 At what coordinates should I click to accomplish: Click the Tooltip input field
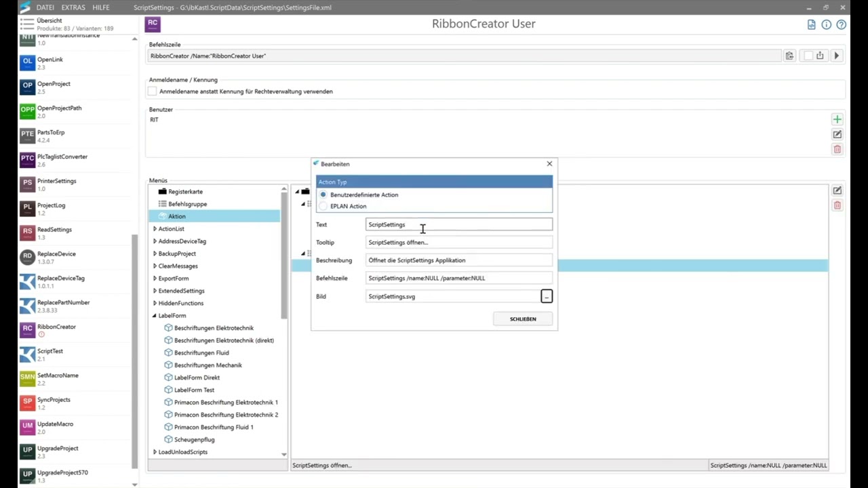click(x=459, y=243)
